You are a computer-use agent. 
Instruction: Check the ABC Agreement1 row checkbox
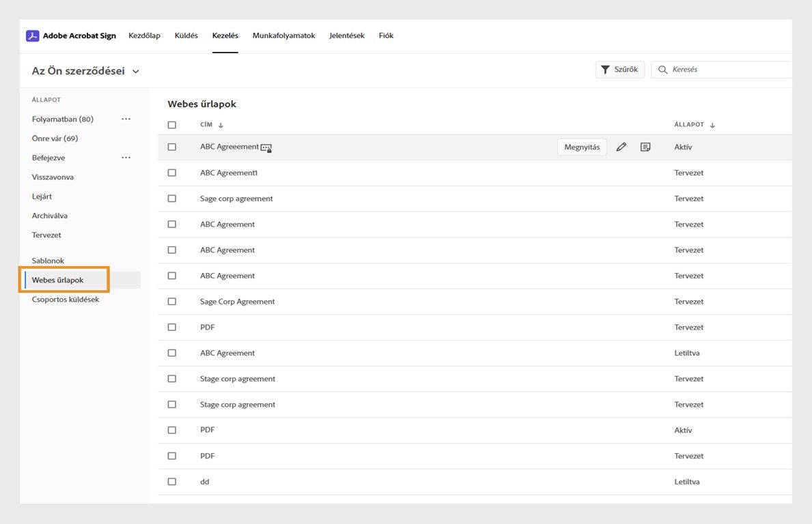[x=171, y=173]
